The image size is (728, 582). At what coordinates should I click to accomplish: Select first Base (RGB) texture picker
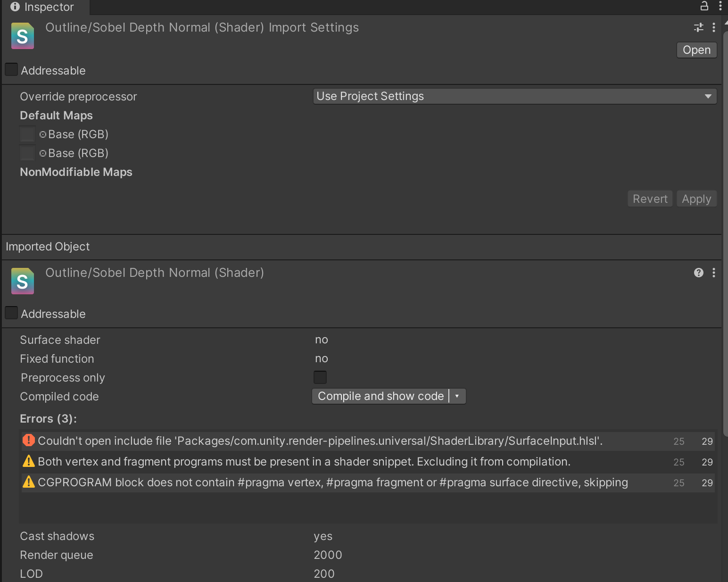pos(43,134)
